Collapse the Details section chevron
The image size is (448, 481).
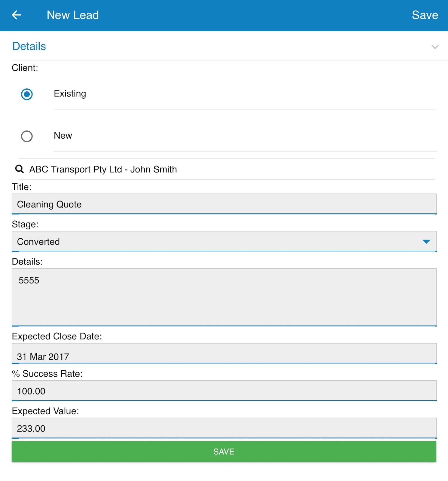tap(435, 47)
